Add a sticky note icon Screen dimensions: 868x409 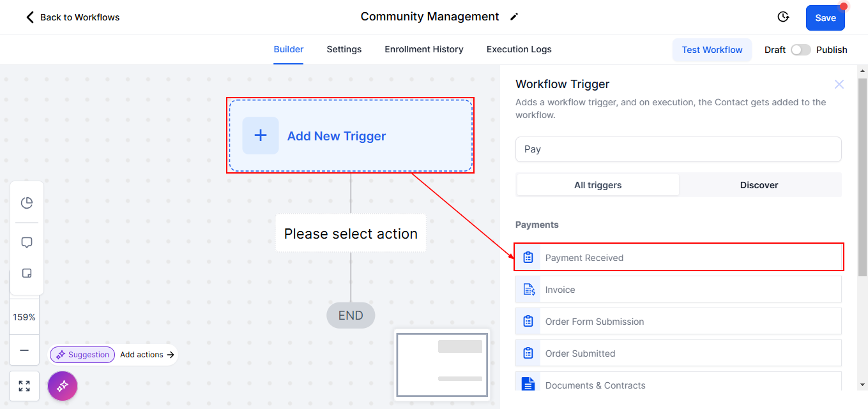(27, 273)
